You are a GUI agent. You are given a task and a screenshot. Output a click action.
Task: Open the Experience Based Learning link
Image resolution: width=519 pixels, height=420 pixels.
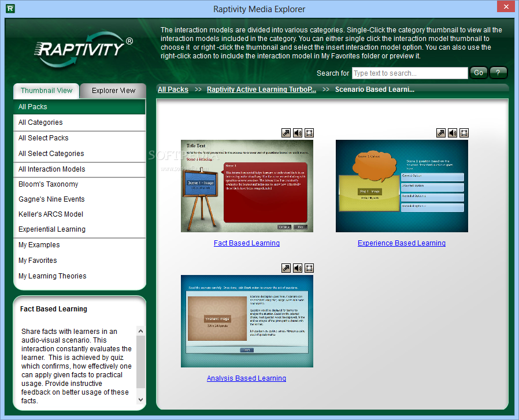tap(402, 243)
